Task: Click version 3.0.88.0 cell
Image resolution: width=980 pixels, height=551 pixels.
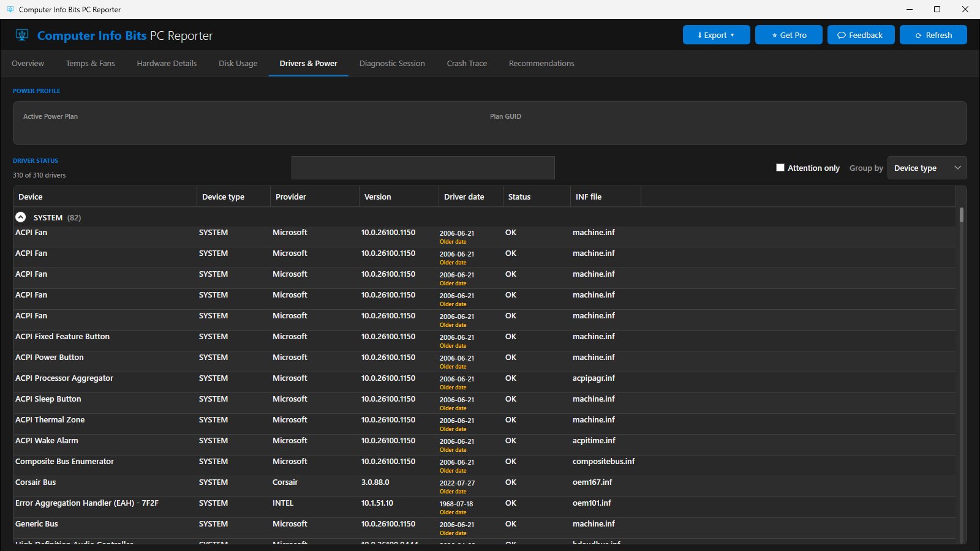Action: [x=375, y=482]
